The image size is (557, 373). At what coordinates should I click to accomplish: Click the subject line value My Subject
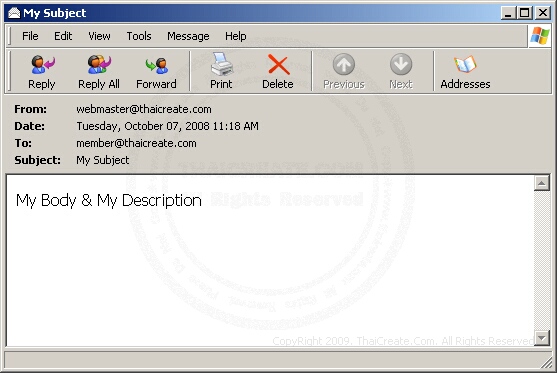tap(103, 160)
